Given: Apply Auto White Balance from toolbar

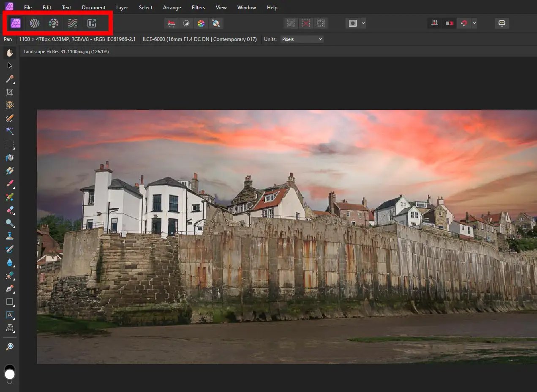Looking at the screenshot, I should click(216, 23).
